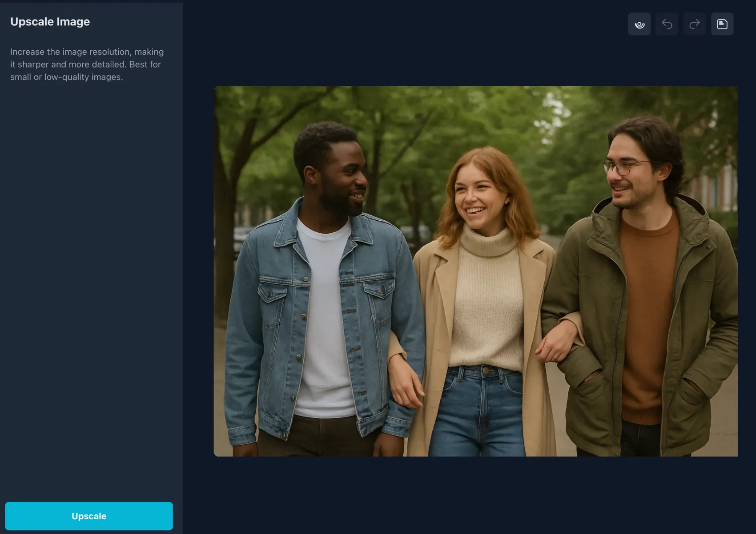The width and height of the screenshot is (756, 534).
Task: Click the smiley feedback icon
Action: tap(639, 24)
